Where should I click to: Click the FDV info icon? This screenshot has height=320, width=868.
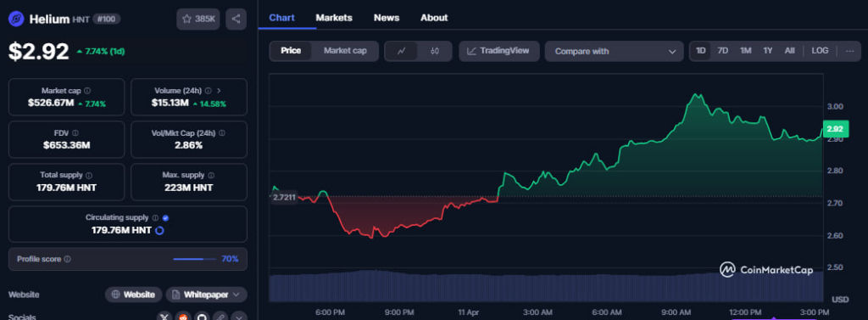pos(75,133)
